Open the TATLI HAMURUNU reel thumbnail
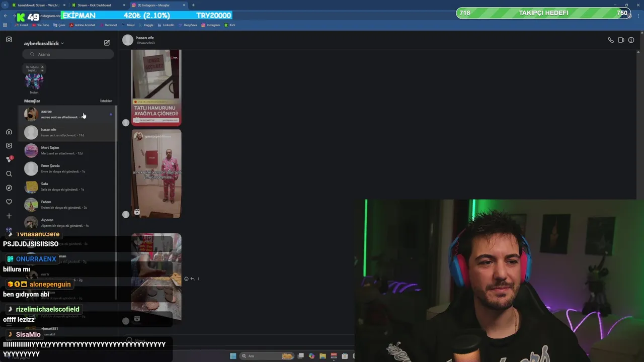This screenshot has height=362, width=644. [x=156, y=87]
